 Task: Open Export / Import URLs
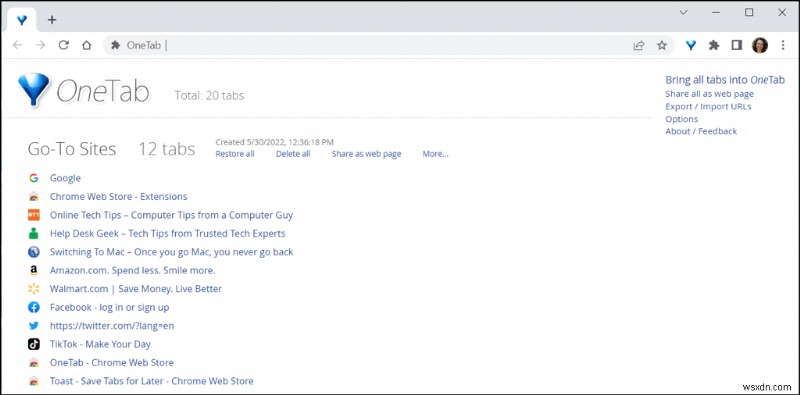pos(708,106)
